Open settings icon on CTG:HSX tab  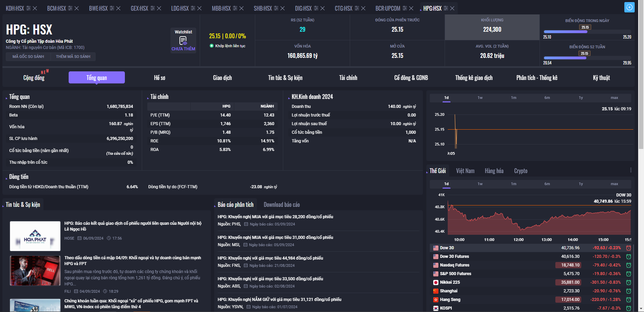click(357, 8)
